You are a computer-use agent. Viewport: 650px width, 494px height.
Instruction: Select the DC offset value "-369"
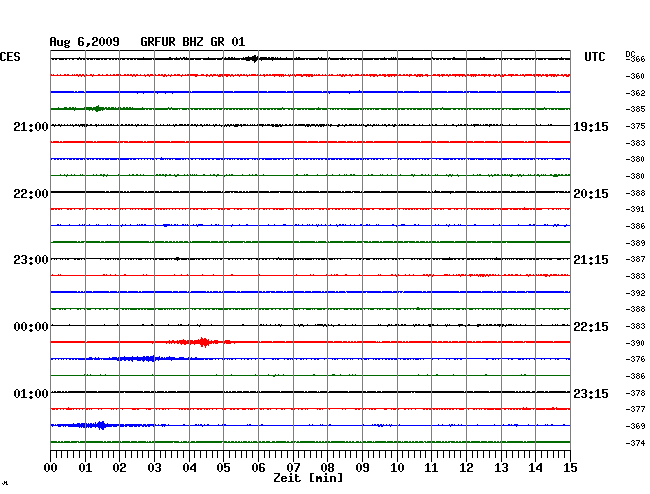click(635, 426)
